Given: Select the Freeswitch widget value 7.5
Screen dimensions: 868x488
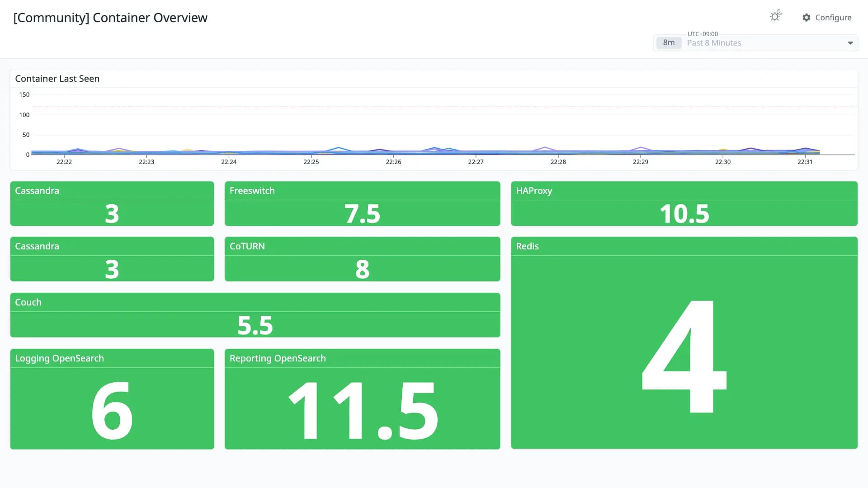Looking at the screenshot, I should click(x=362, y=214).
